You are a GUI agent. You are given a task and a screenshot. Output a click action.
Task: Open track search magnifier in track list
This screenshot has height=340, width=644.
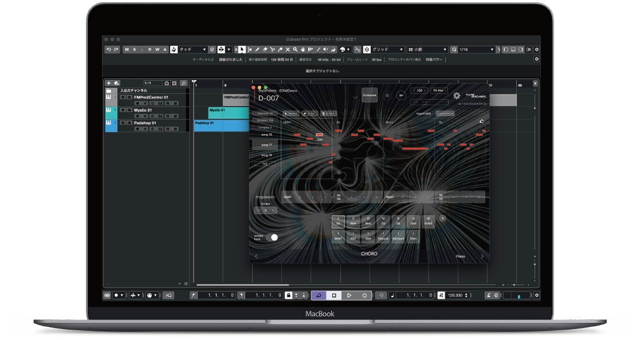pos(183,83)
